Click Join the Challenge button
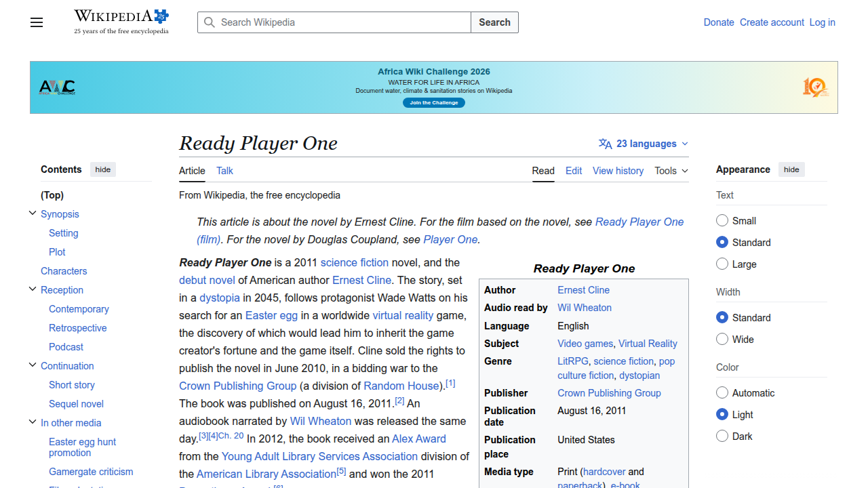 click(434, 103)
